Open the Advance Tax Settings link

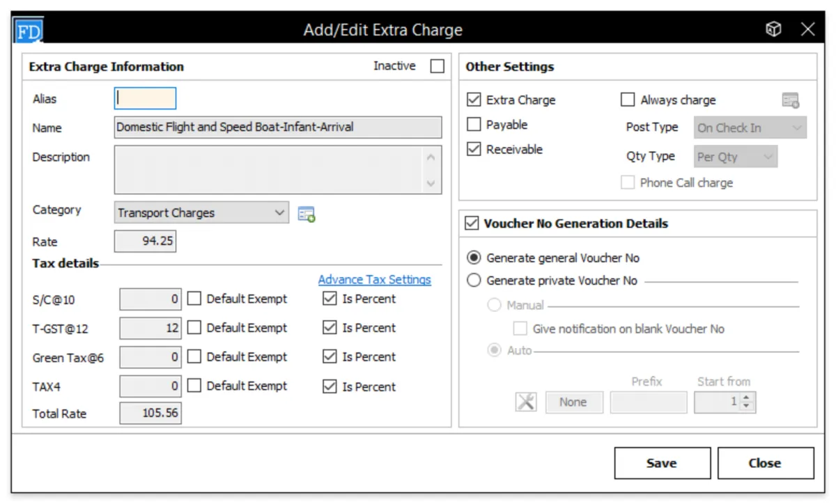(x=374, y=279)
